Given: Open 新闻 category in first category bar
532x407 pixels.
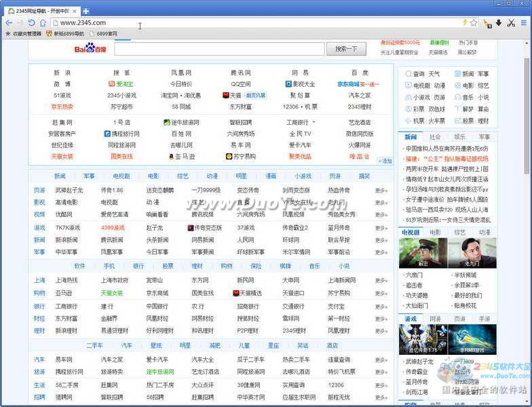Looking at the screenshot, I should click(x=60, y=176).
